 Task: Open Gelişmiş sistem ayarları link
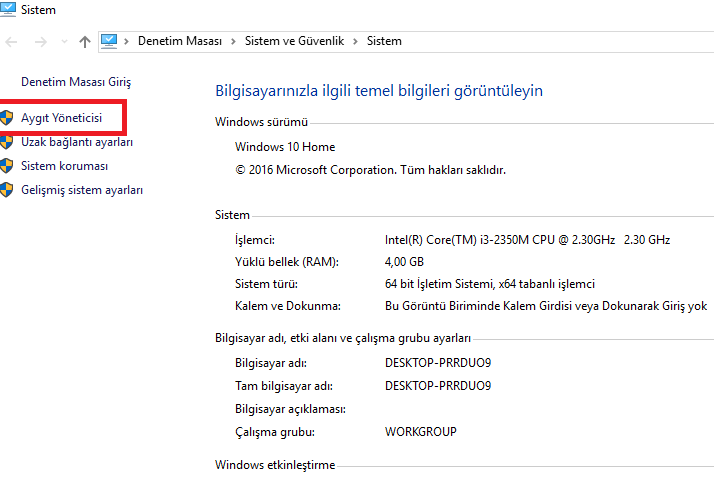pyautogui.click(x=82, y=190)
